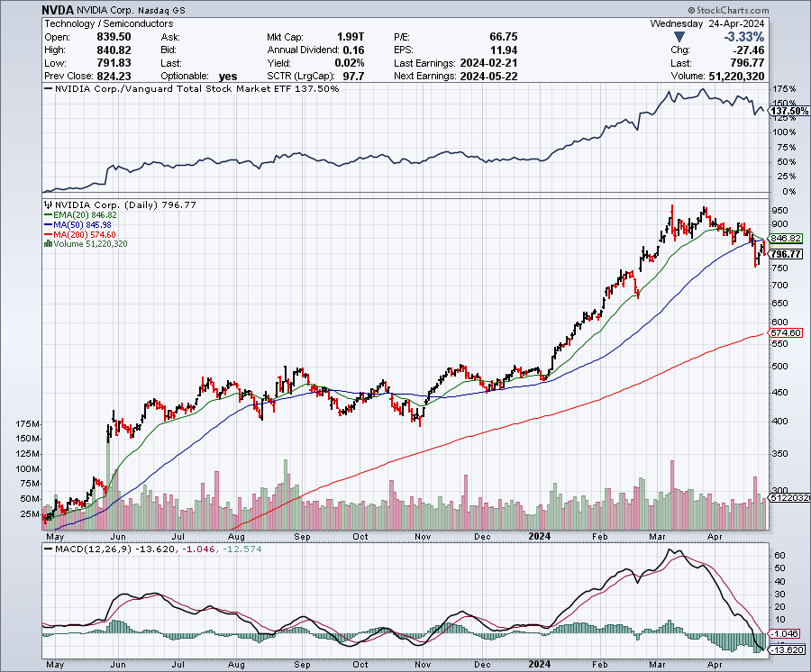Click the -1.046 signal tag on the MACD axis
The image size is (811, 672).
(x=786, y=633)
